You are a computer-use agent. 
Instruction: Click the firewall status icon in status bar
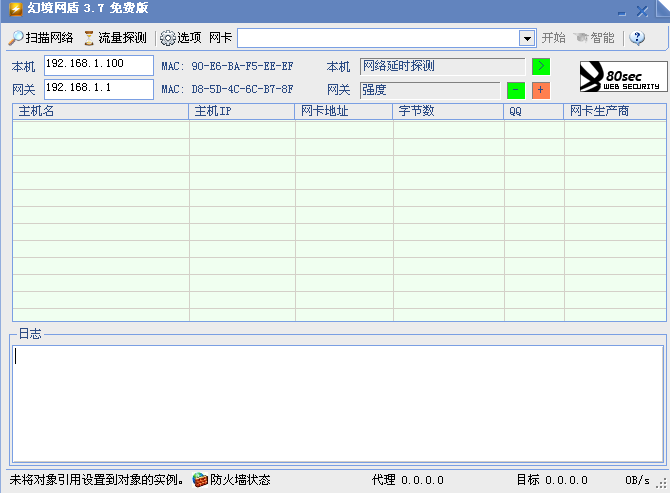coord(200,480)
